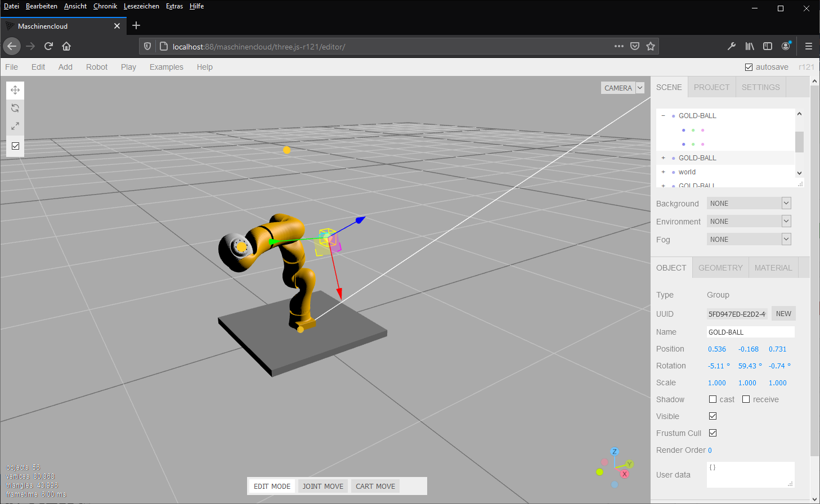Select the rotate tool icon
The height and width of the screenshot is (504, 820).
pos(15,108)
